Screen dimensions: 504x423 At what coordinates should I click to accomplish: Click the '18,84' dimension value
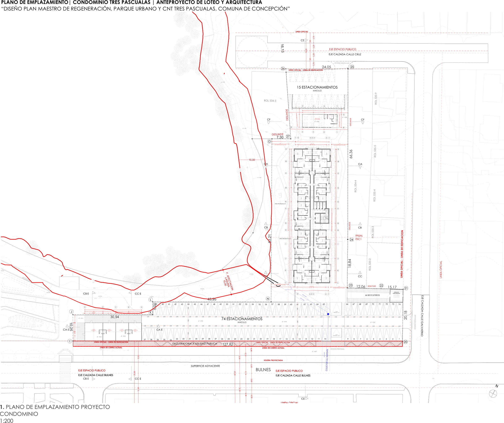coord(350,263)
